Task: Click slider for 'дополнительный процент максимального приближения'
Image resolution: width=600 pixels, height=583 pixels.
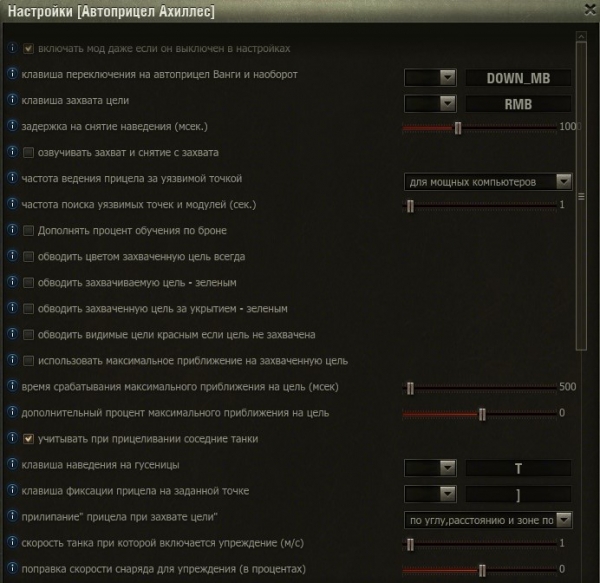Action: [x=479, y=414]
